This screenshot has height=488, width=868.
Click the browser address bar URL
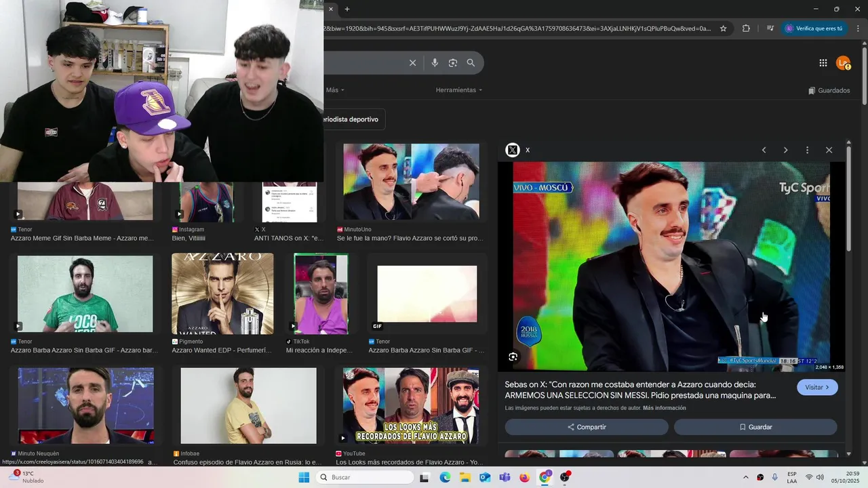pos(517,28)
